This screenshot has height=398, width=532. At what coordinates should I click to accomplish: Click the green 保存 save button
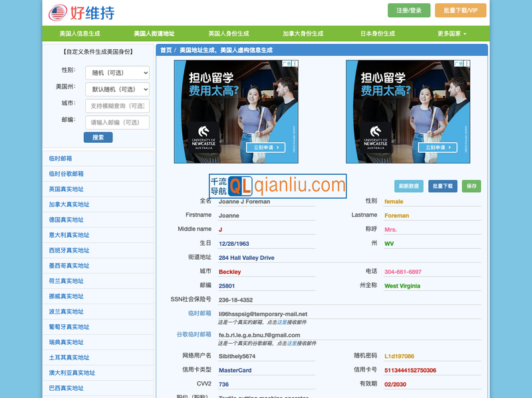point(471,187)
